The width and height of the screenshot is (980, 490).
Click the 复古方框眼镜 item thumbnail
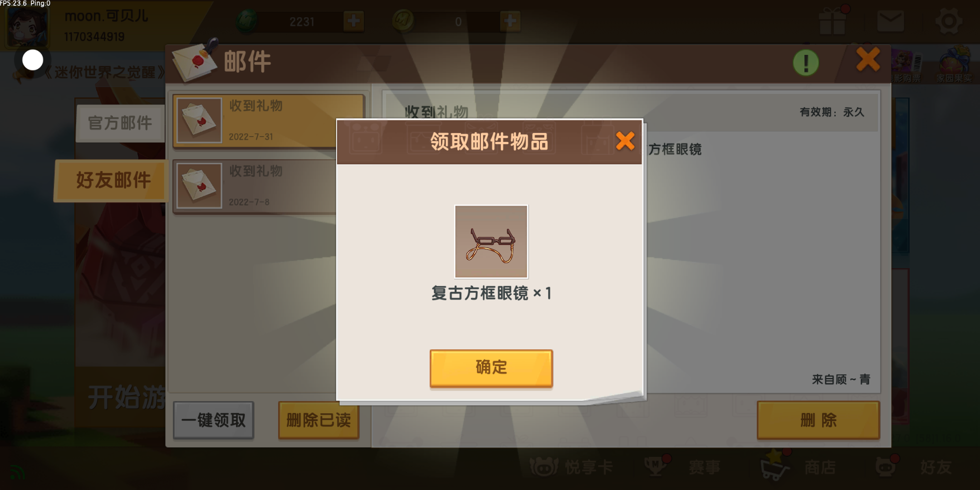(491, 241)
